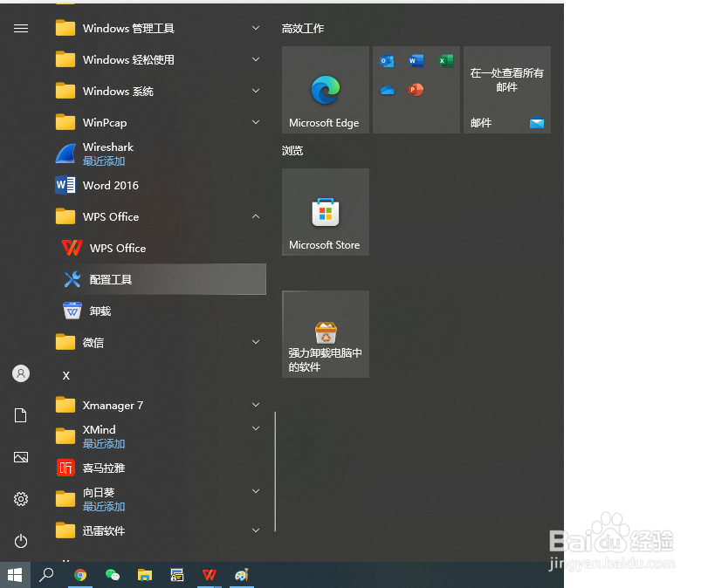Screen dimensions: 715x588
Task: Open the power options in the sidebar
Action: pos(20,541)
